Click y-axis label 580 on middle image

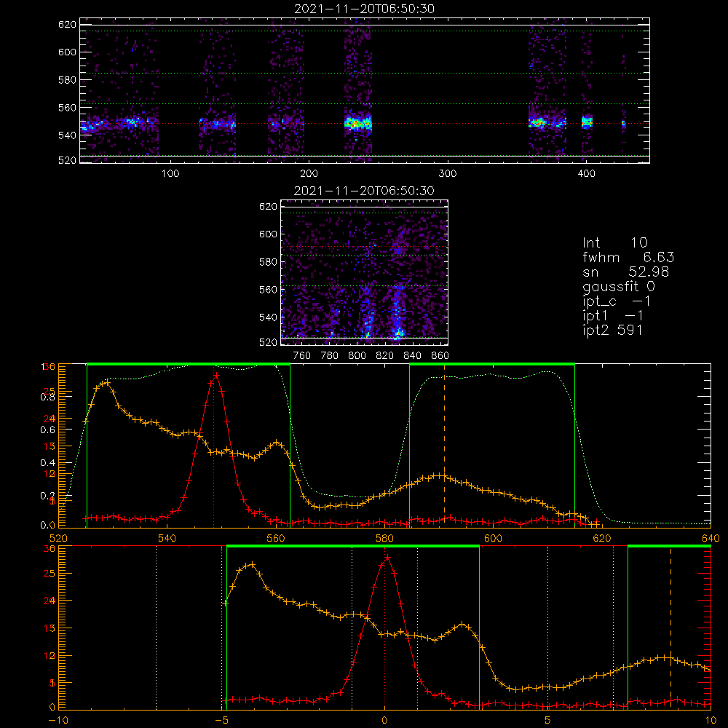coord(268,262)
